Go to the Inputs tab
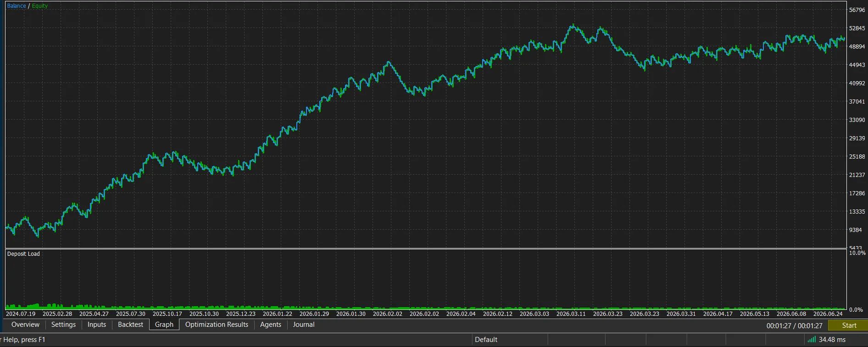This screenshot has width=868, height=347. click(97, 325)
